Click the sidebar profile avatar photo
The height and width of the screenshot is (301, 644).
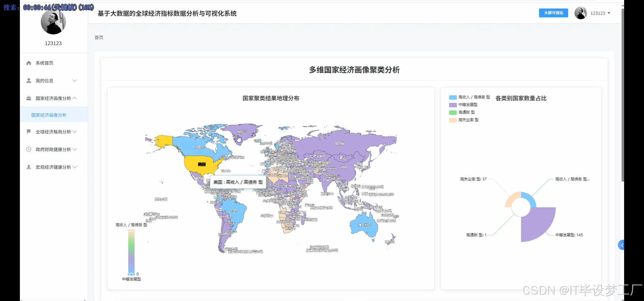[53, 22]
